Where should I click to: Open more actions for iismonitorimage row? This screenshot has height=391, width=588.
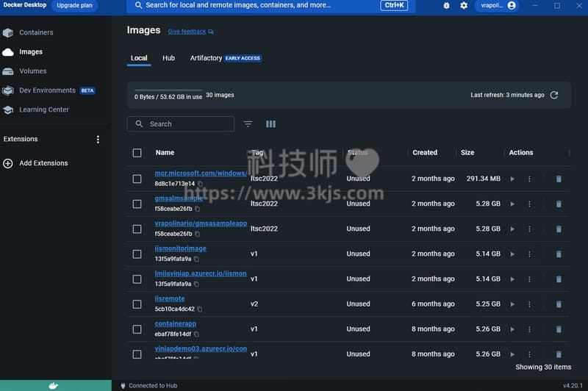point(529,254)
